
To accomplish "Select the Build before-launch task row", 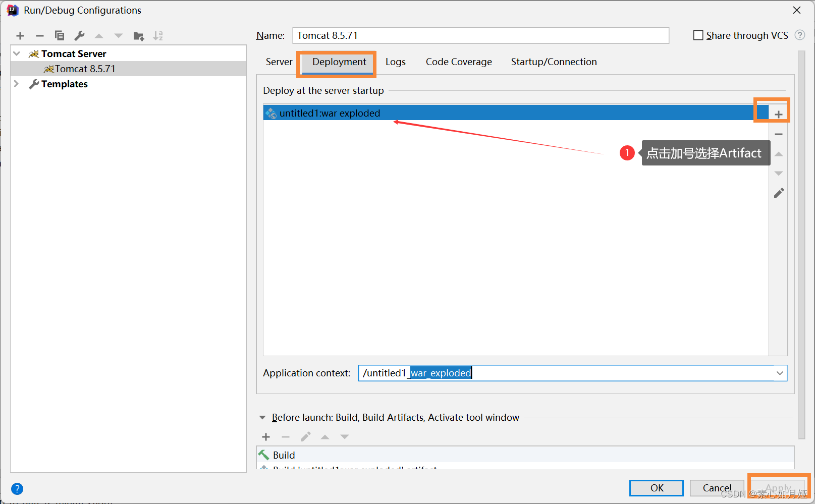I will (x=525, y=455).
